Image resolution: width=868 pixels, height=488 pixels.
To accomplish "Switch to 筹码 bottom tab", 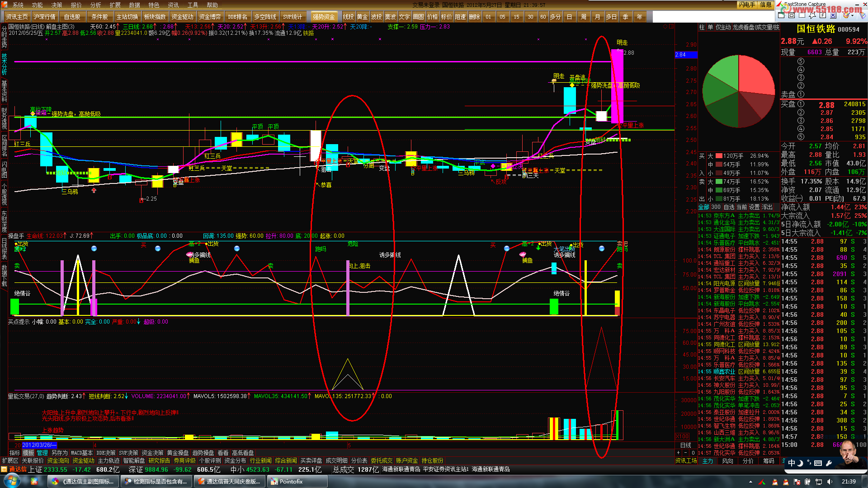I will click(769, 461).
